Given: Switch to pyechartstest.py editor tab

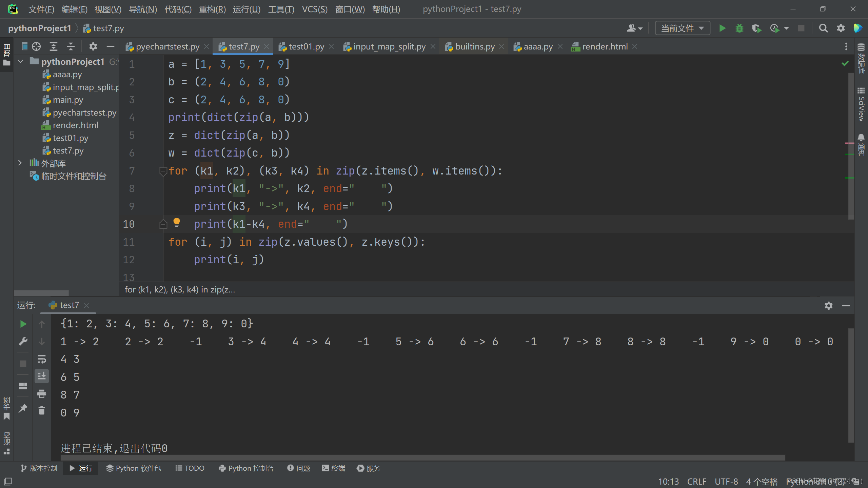Looking at the screenshot, I should (x=167, y=46).
